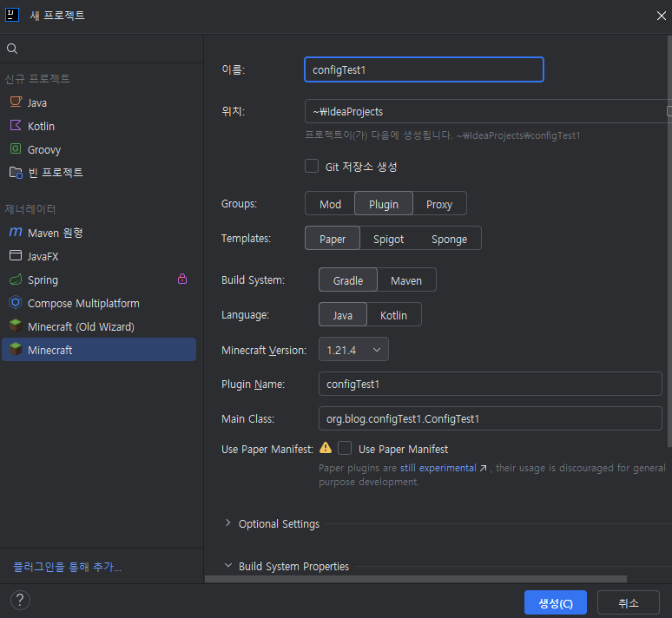Viewport: 672px width, 618px height.
Task: Select the Compose Multiplatform generator
Action: point(99,303)
